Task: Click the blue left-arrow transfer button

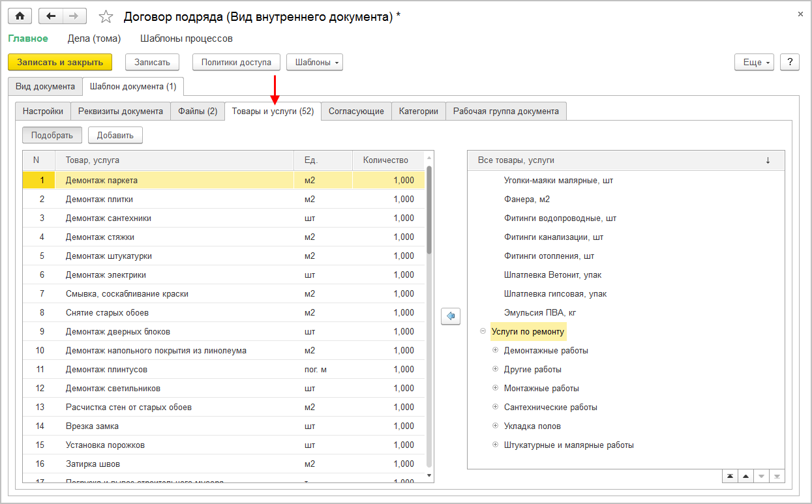Action: (451, 316)
